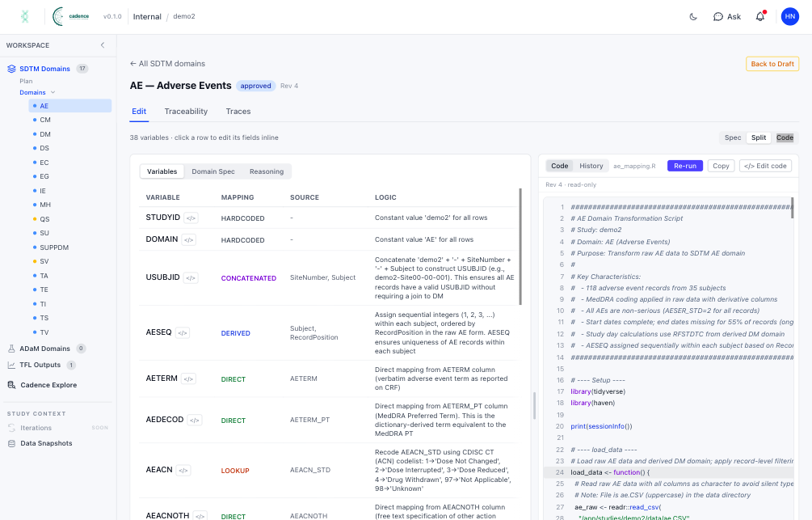This screenshot has width=812, height=520.
Task: Click Iterations refresh icon
Action: [x=11, y=428]
